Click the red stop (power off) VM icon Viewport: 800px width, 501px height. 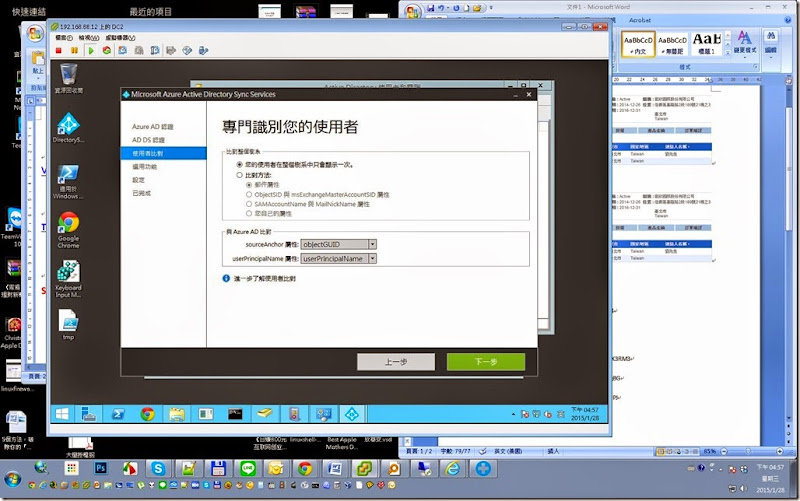[x=59, y=51]
